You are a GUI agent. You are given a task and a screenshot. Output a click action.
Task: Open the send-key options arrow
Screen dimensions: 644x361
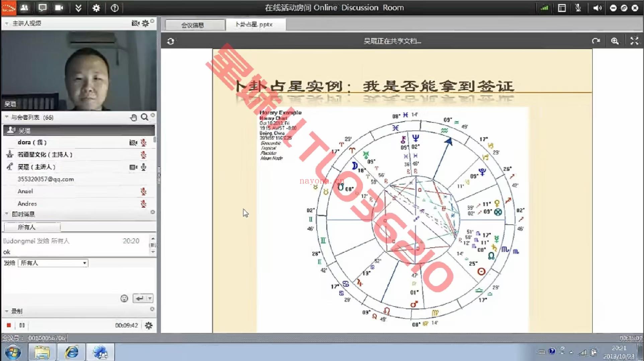[150, 298]
